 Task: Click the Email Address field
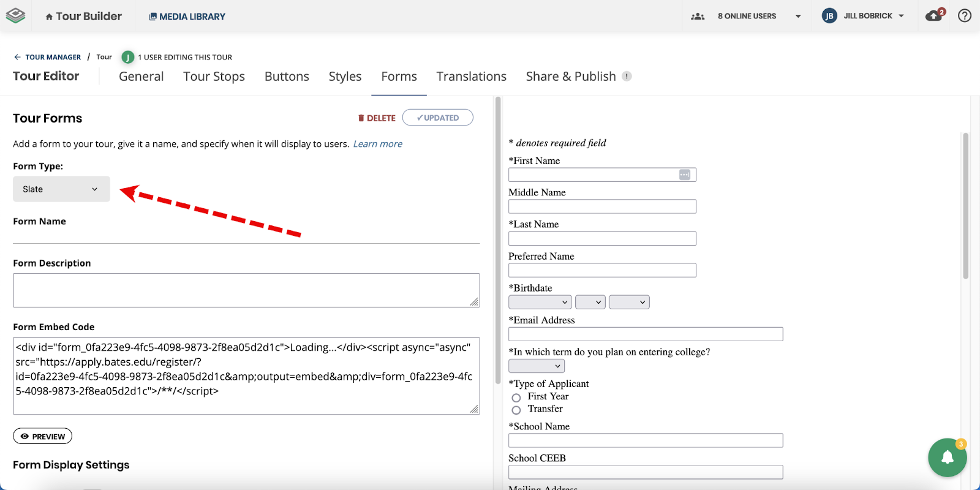click(646, 334)
